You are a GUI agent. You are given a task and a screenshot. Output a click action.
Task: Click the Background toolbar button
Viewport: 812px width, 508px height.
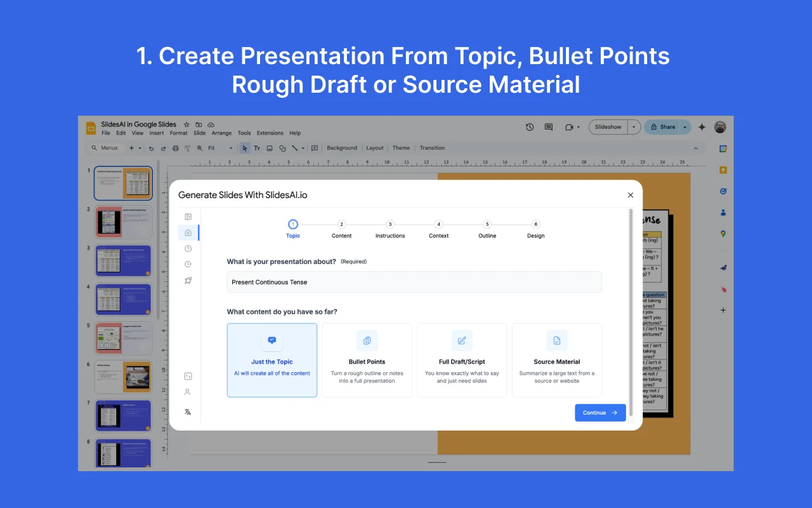(x=342, y=148)
